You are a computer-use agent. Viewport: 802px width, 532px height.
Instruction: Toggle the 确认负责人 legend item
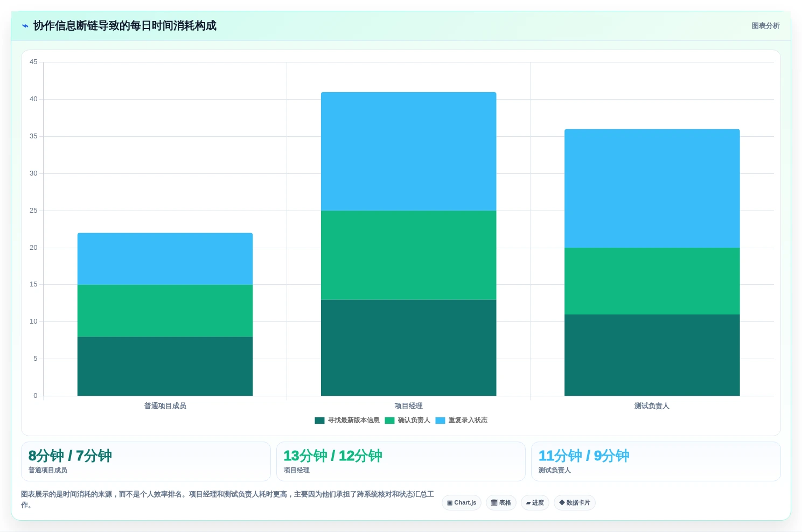click(408, 421)
